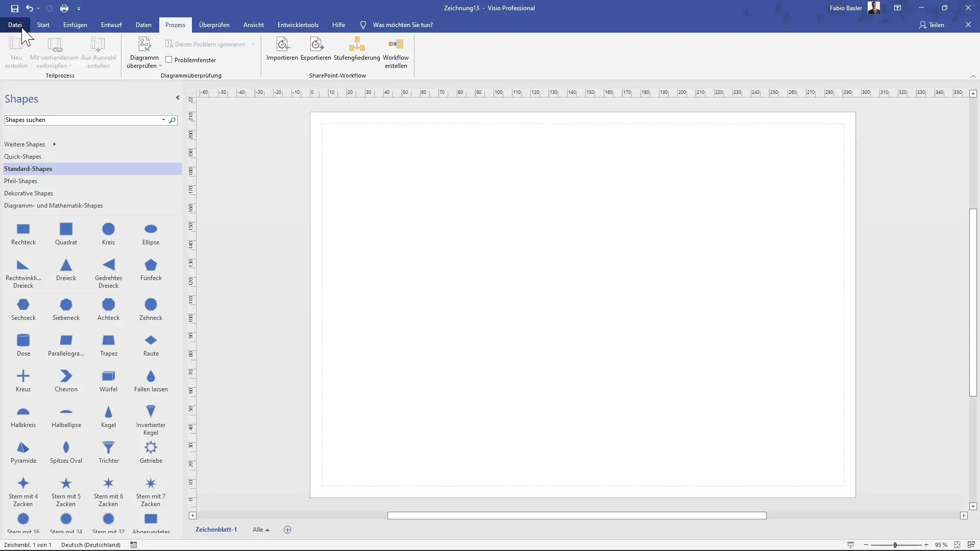The width and height of the screenshot is (980, 551).
Task: Fit page to current window icon
Action: point(958,545)
